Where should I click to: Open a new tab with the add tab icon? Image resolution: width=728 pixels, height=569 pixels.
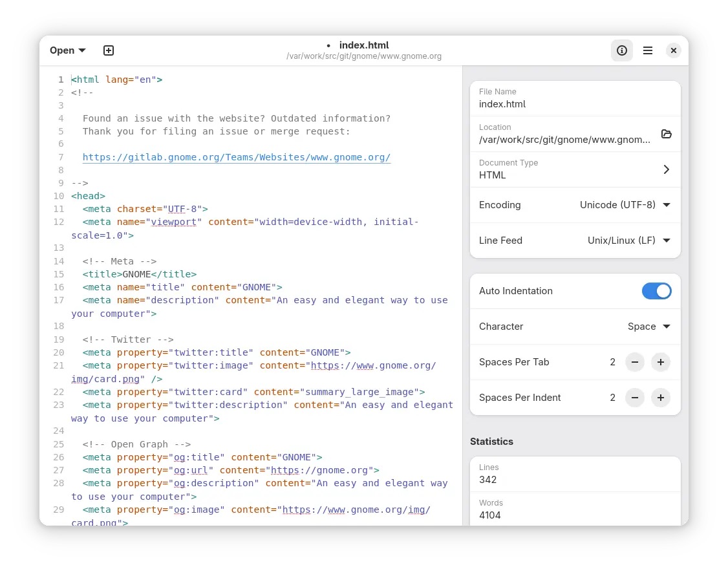click(x=109, y=50)
